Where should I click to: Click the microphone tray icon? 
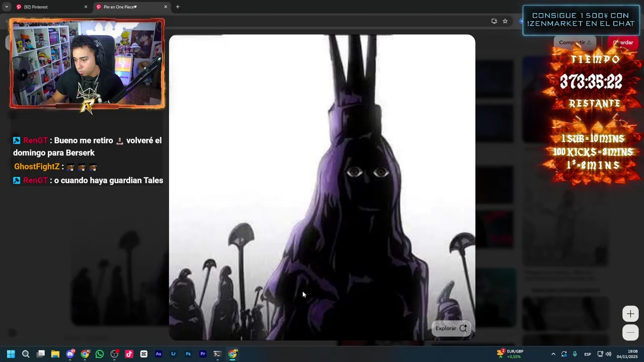[x=575, y=354]
